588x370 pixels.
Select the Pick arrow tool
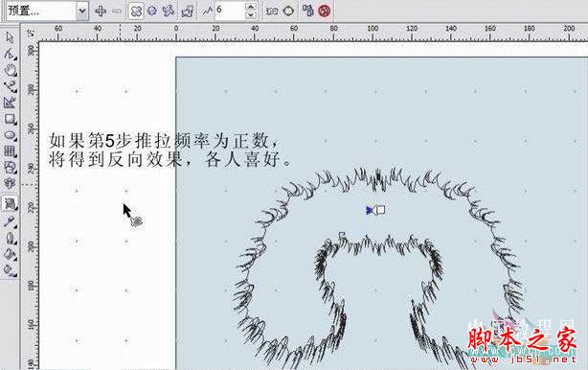point(10,38)
